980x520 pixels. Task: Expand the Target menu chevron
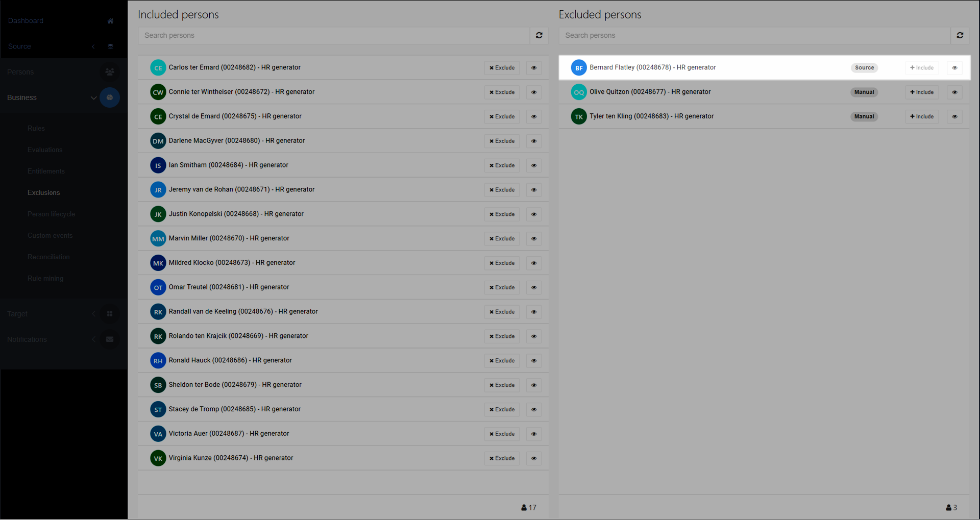pos(93,314)
